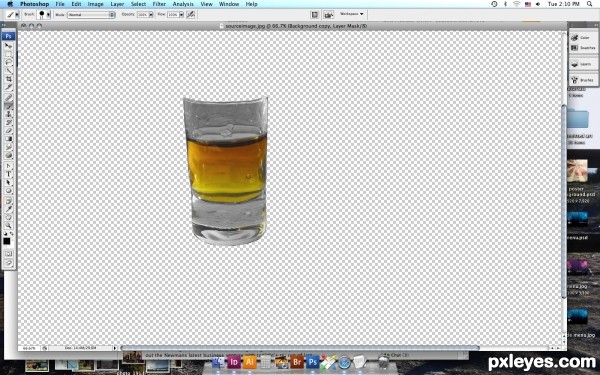The width and height of the screenshot is (600, 375).
Task: Select the Hand tool
Action: [x=8, y=217]
